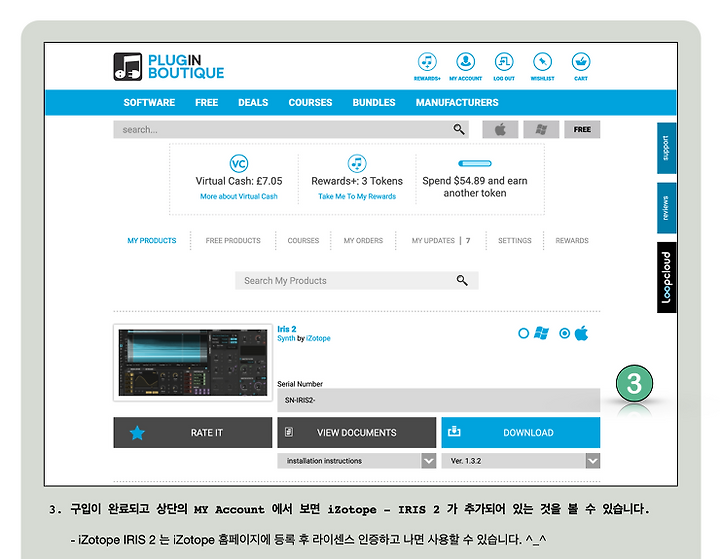Open the Iris 2 product link
This screenshot has width=720, height=559.
click(x=287, y=329)
